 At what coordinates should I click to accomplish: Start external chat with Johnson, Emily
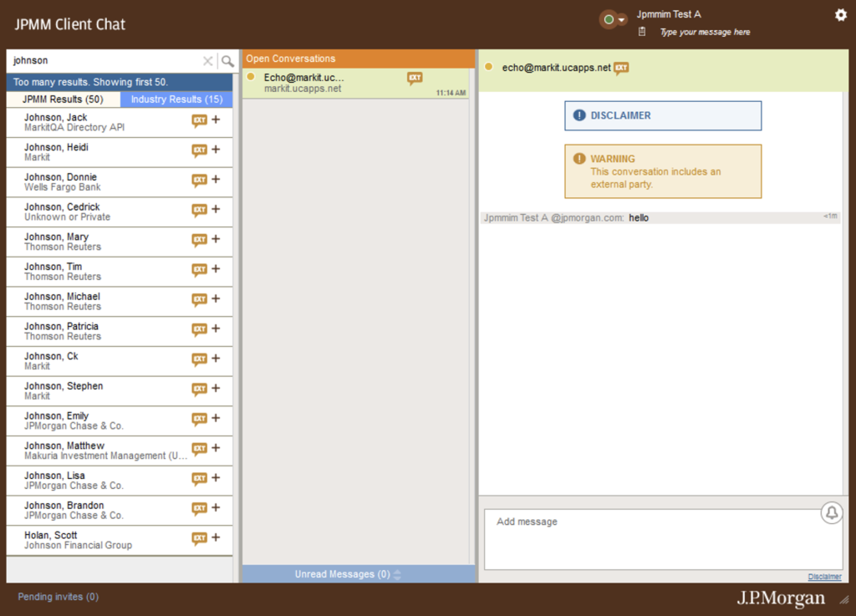pyautogui.click(x=199, y=419)
